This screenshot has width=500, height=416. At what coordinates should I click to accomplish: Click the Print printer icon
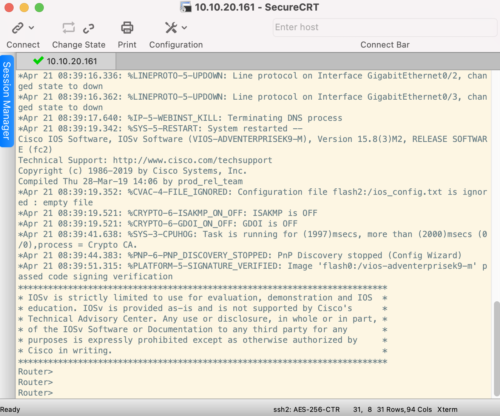tap(127, 28)
